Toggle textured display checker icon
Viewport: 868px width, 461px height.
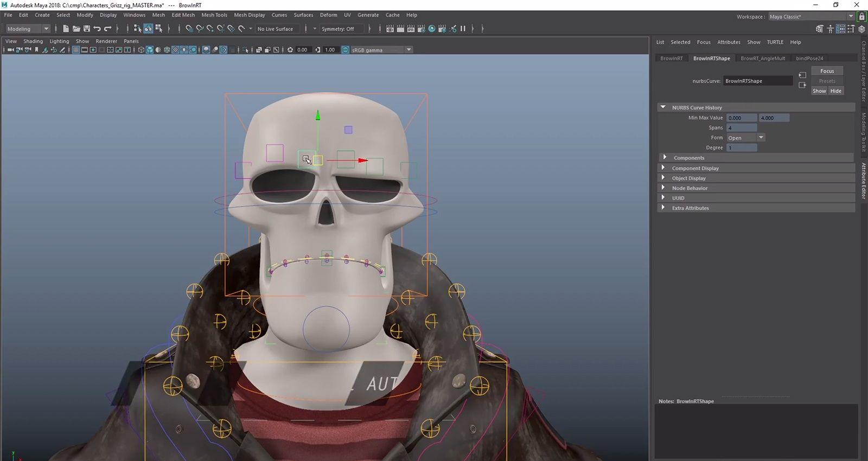tap(175, 50)
